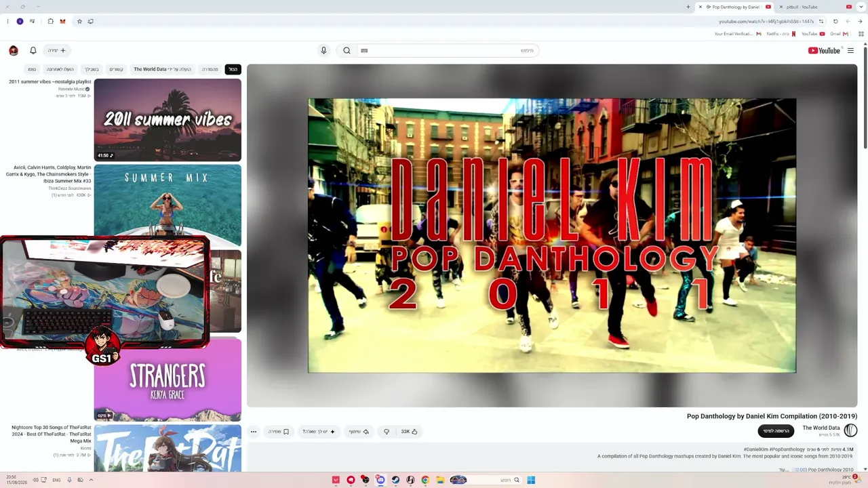
Task: Open the 'Summer Mix' Ibiza video thumbnail
Action: [167, 205]
